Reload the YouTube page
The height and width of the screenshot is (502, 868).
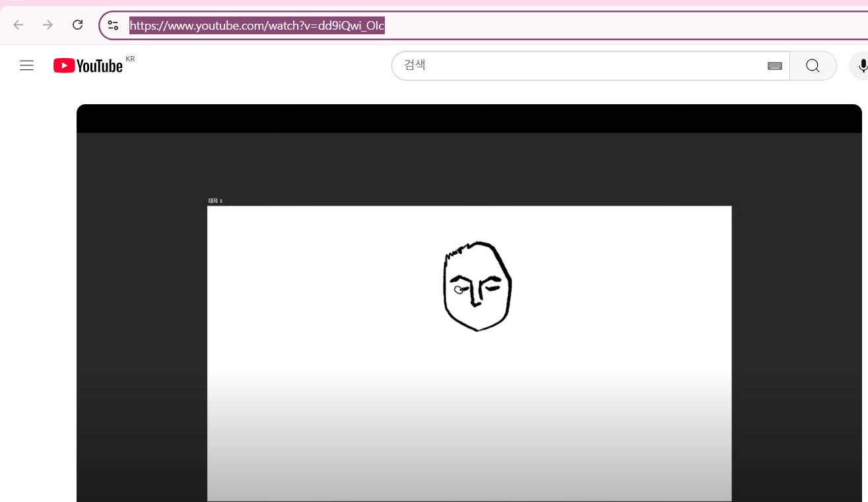(77, 25)
